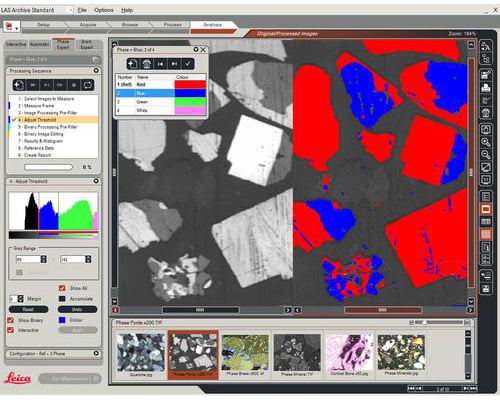500x400 pixels.
Task: Toggle the Show Binary checkbox
Action: (11, 320)
